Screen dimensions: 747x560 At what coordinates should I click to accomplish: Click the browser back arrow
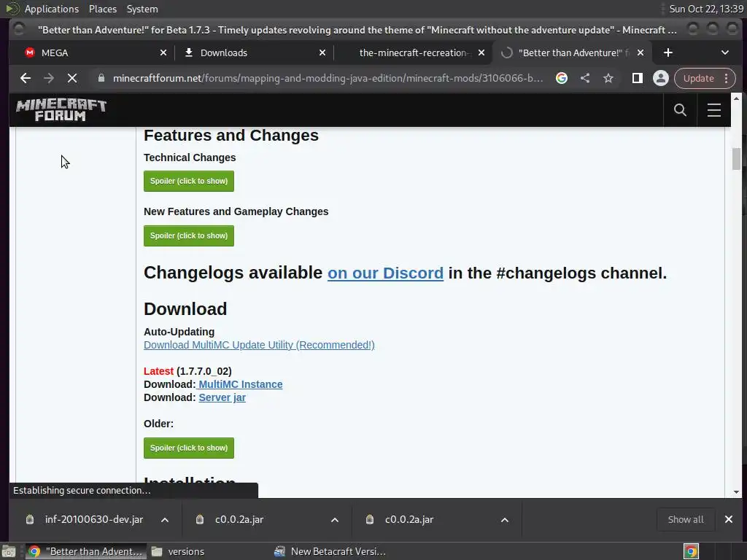pos(26,78)
